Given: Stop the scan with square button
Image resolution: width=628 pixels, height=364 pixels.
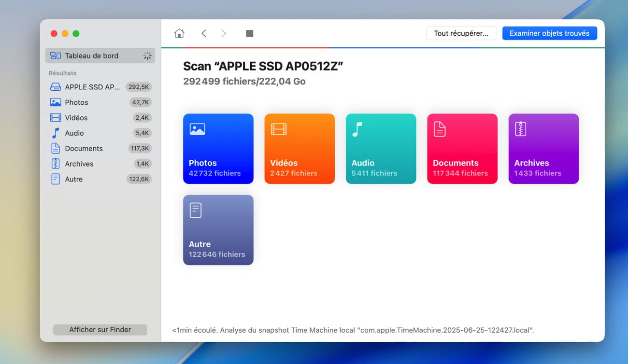Looking at the screenshot, I should [249, 33].
